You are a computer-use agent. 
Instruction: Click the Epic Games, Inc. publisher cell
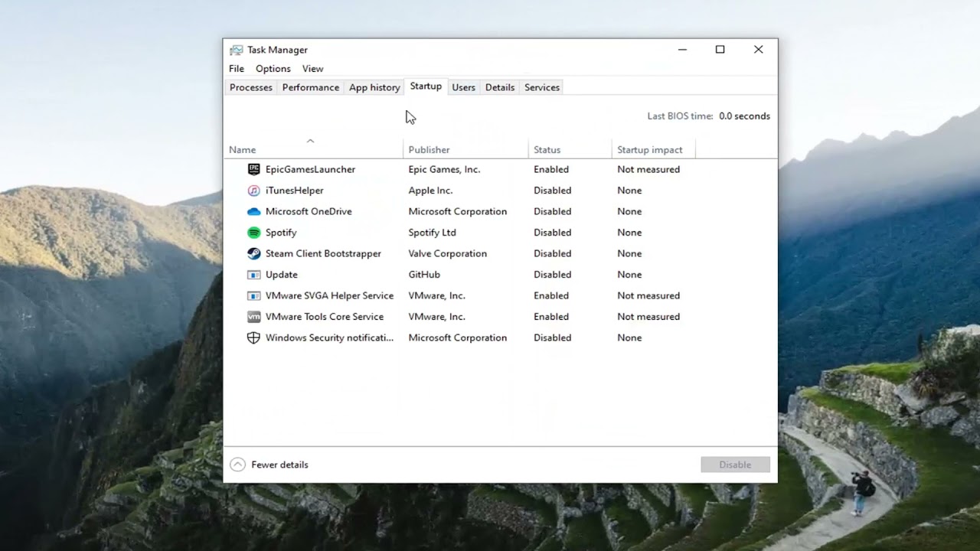[444, 169]
